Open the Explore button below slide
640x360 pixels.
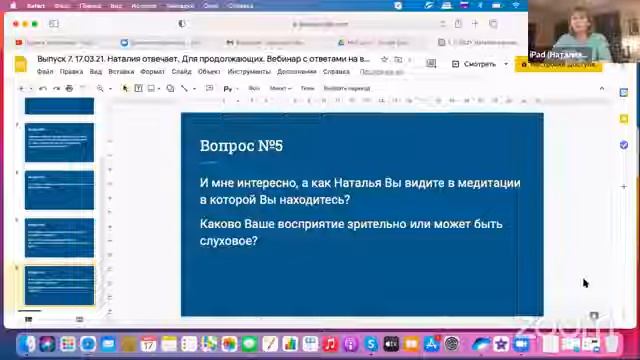tap(594, 316)
